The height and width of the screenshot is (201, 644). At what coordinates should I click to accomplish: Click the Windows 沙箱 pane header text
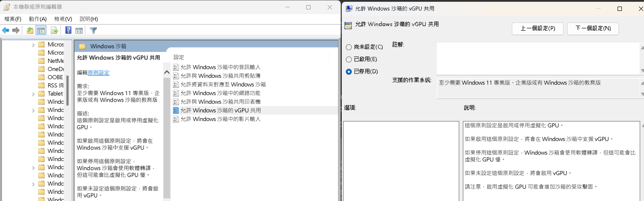(108, 46)
